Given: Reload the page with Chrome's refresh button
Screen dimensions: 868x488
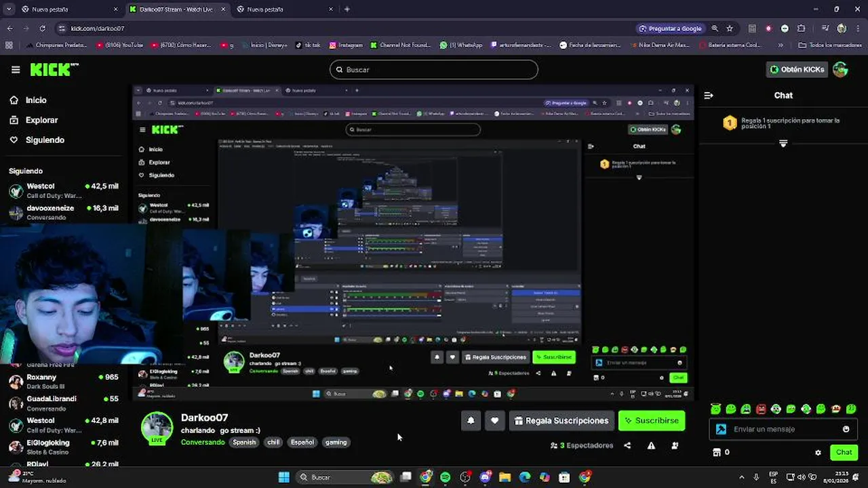Looking at the screenshot, I should 42,28.
